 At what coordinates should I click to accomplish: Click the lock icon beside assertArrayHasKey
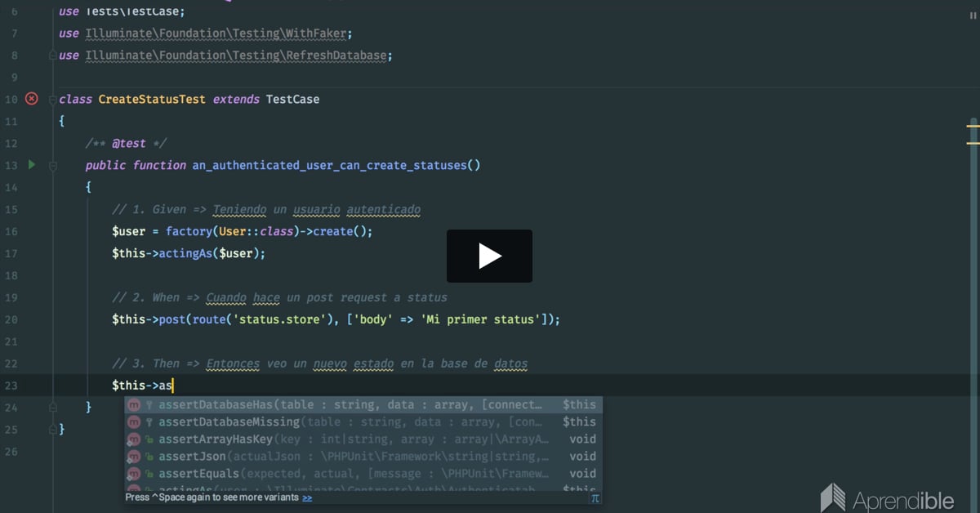tap(149, 439)
